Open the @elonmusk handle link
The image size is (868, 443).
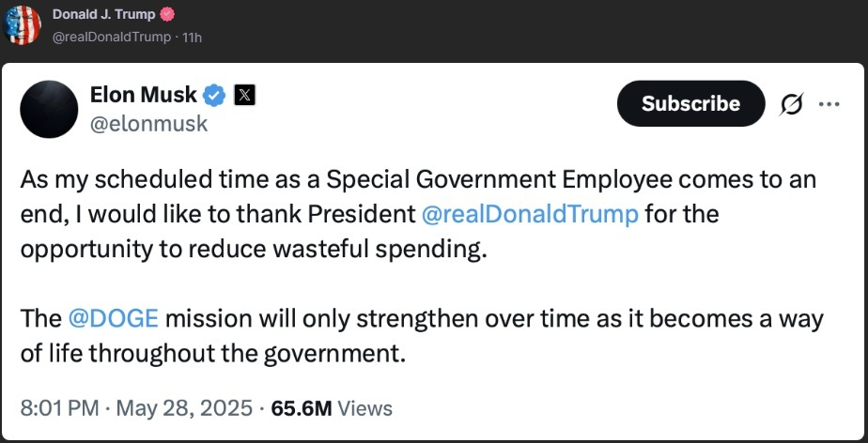[x=148, y=124]
